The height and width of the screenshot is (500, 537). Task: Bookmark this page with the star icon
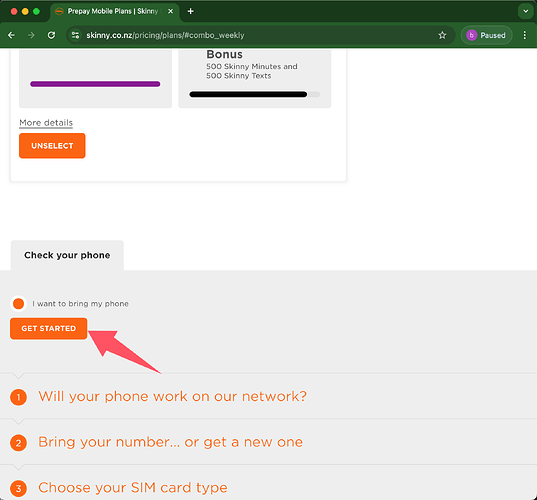442,35
